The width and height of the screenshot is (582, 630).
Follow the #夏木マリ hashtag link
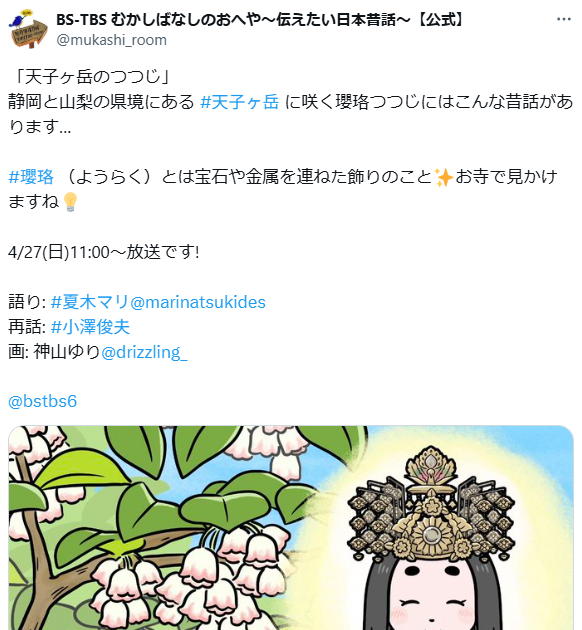coord(89,302)
